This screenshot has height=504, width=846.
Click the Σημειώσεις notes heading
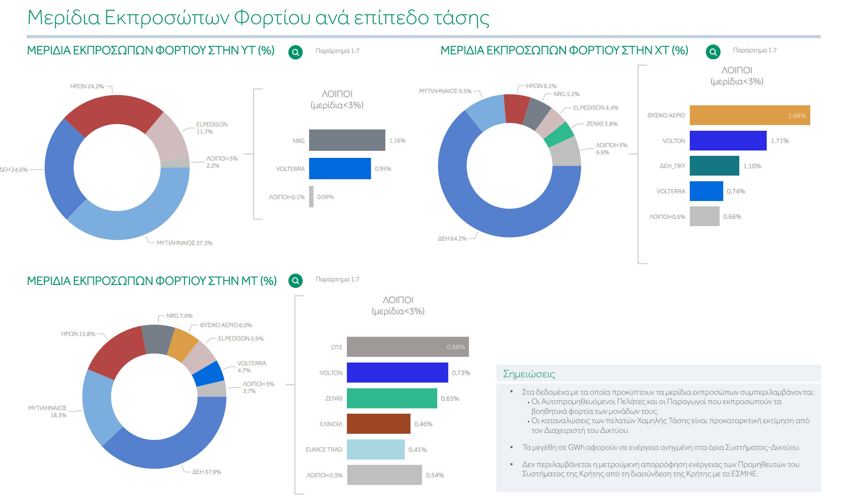(x=529, y=374)
